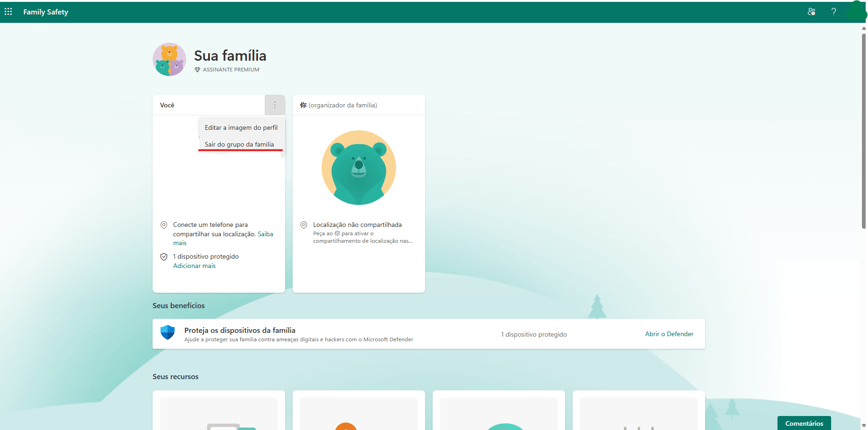Screen dimensions: 868x430
Task: Click the Family Safety title in header
Action: pyautogui.click(x=46, y=12)
